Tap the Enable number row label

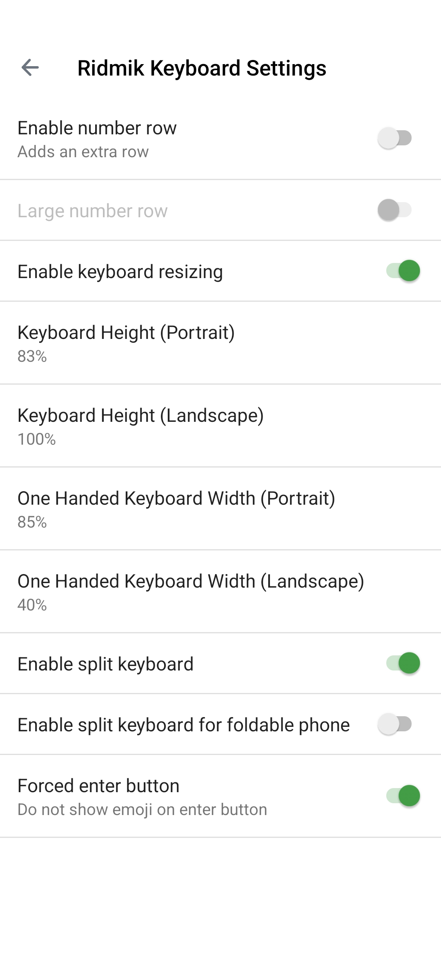[x=97, y=128]
